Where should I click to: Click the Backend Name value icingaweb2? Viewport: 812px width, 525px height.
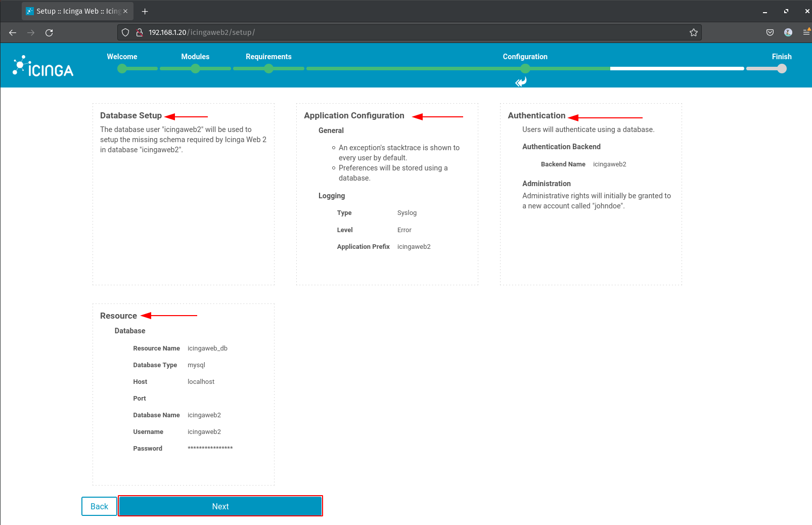click(x=610, y=164)
